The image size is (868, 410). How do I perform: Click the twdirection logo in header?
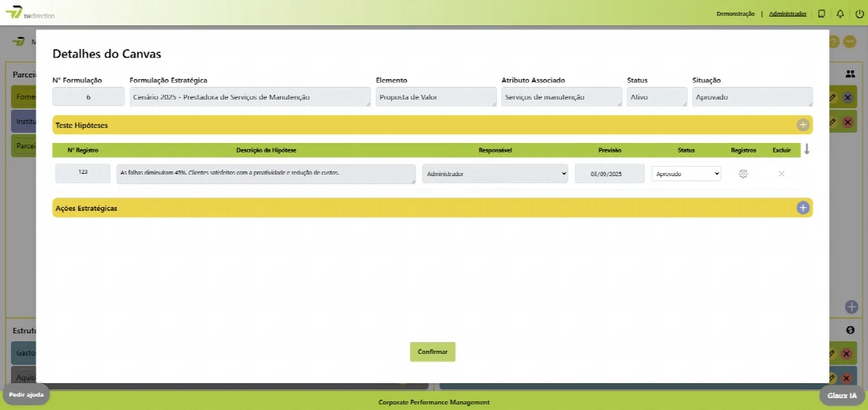point(30,13)
